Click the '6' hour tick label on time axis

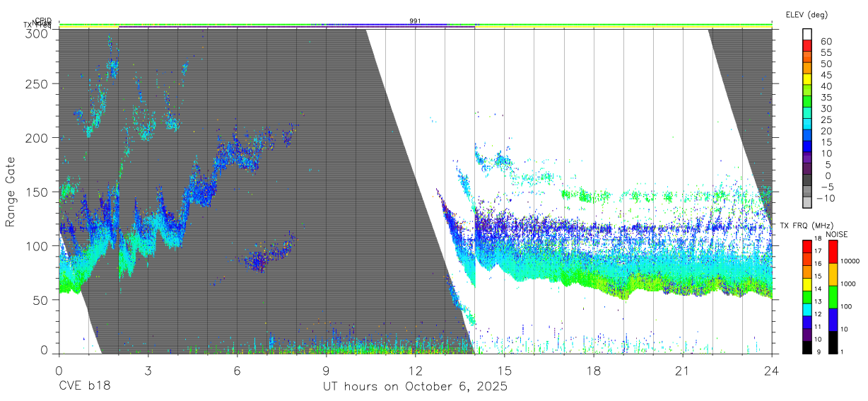pyautogui.click(x=237, y=371)
